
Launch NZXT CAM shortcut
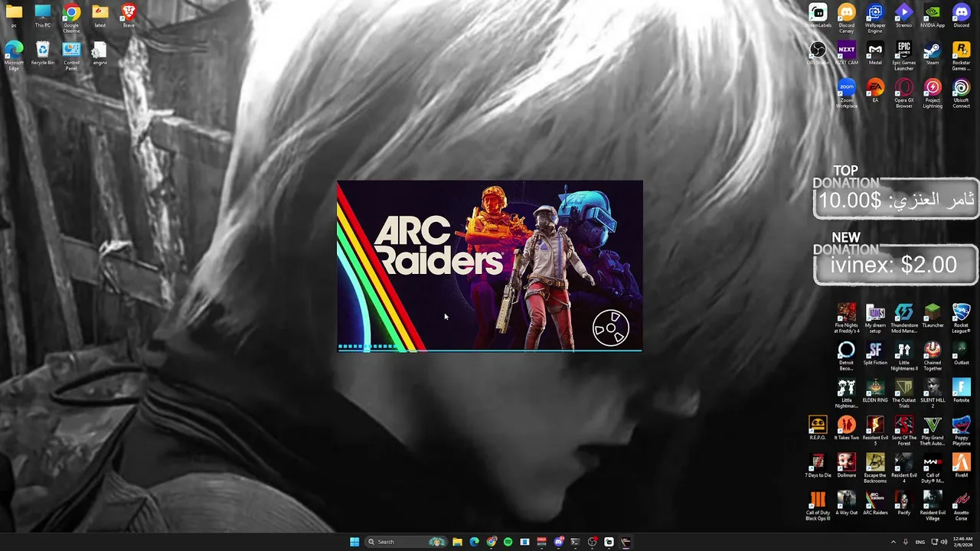pos(846,54)
